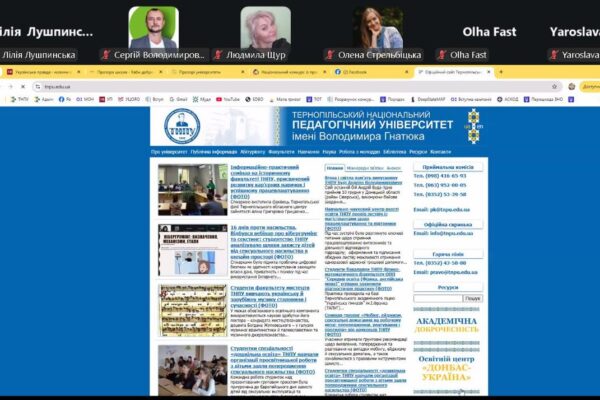Click the site search input field

(x=438, y=298)
